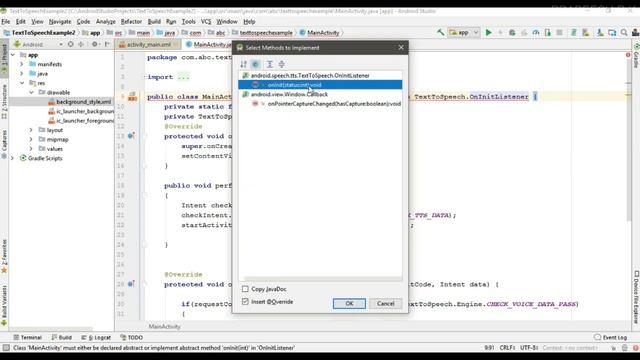Select ic_launcher_foreground file in tree
Viewport: 640px width, 360px height.
[x=81, y=120]
